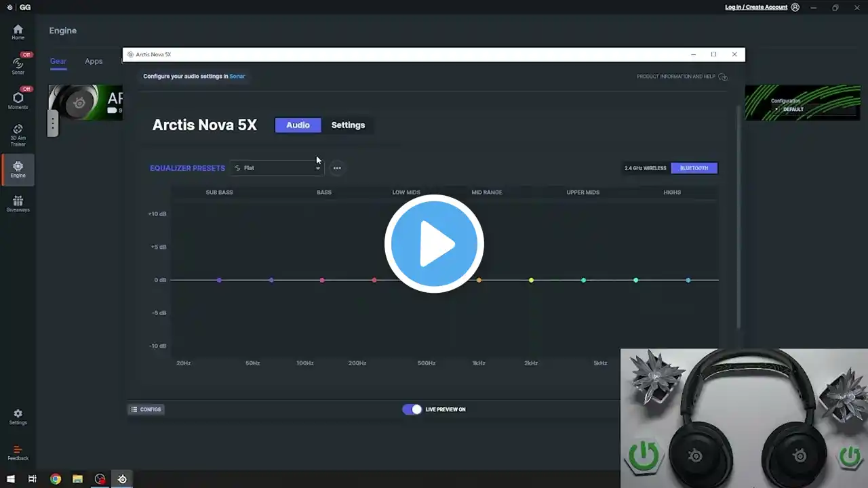Click the UPPER MIDS band label
868x488 pixels.
(x=583, y=192)
